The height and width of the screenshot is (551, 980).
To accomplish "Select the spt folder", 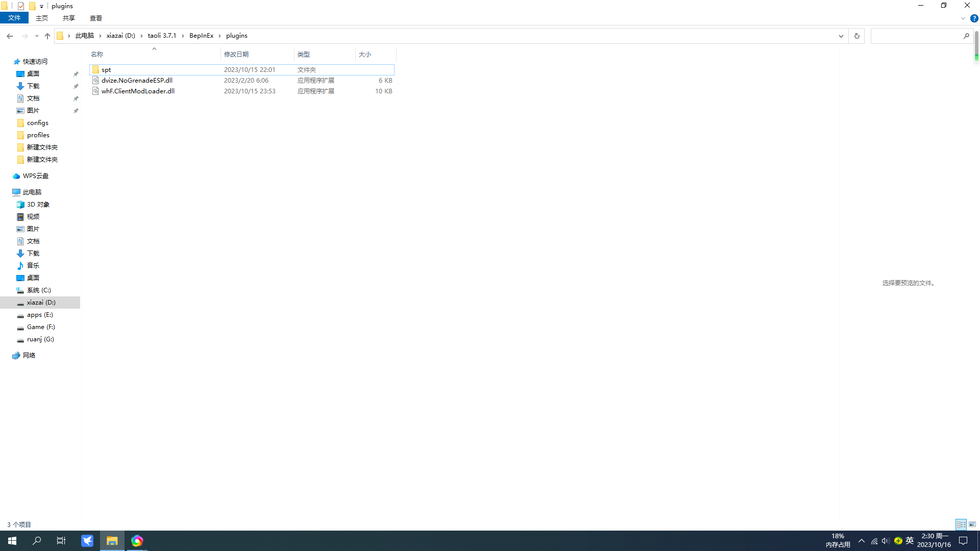I will [242, 69].
